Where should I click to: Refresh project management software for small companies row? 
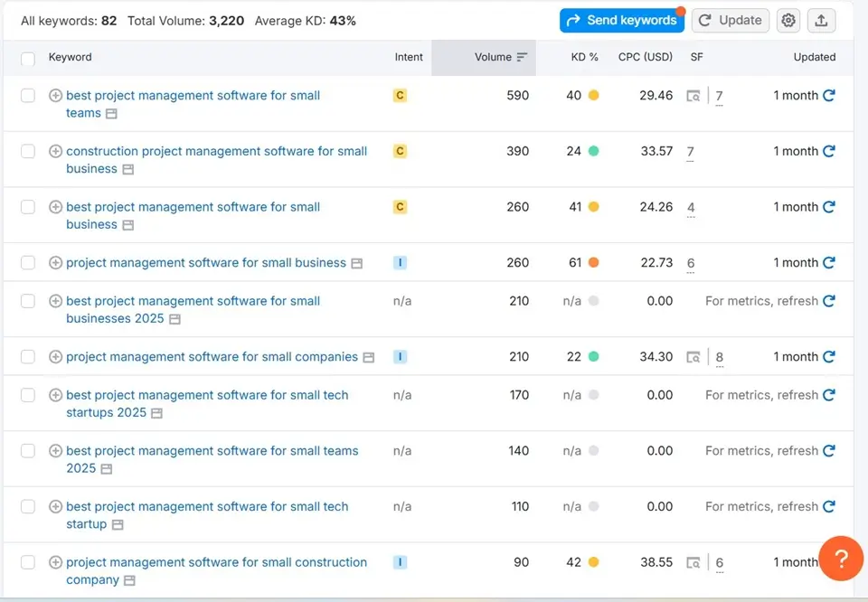pos(829,357)
